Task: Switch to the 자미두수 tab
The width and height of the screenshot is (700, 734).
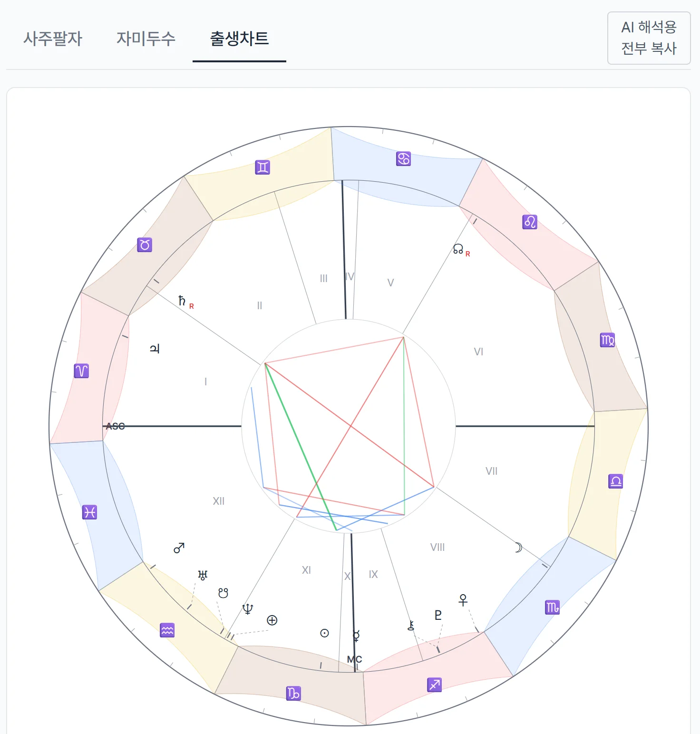Action: pyautogui.click(x=146, y=39)
